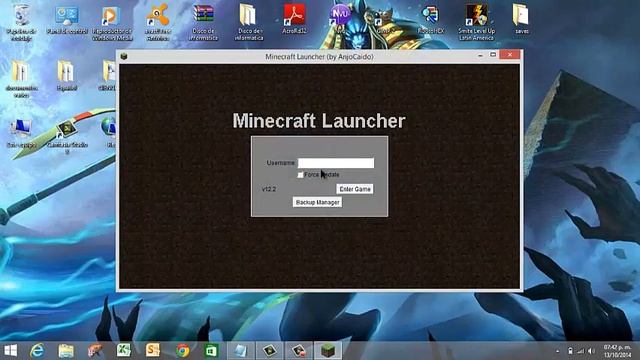
Task: Launch Internet Explorer from the taskbar
Action: (37, 350)
